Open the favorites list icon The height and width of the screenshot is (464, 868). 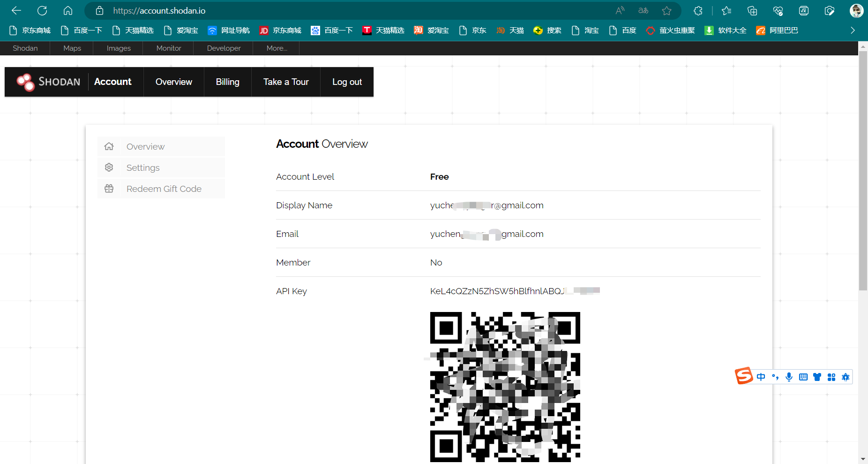point(726,10)
